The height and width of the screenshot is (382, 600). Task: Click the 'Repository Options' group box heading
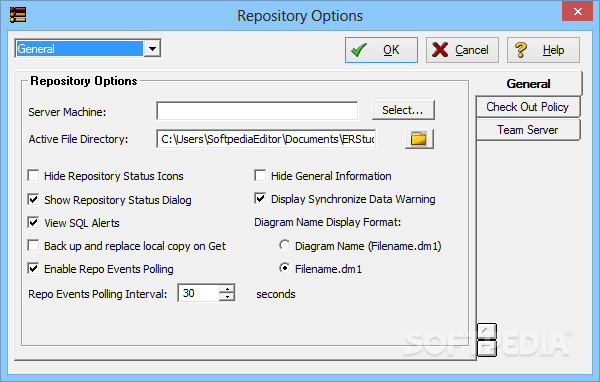click(84, 81)
